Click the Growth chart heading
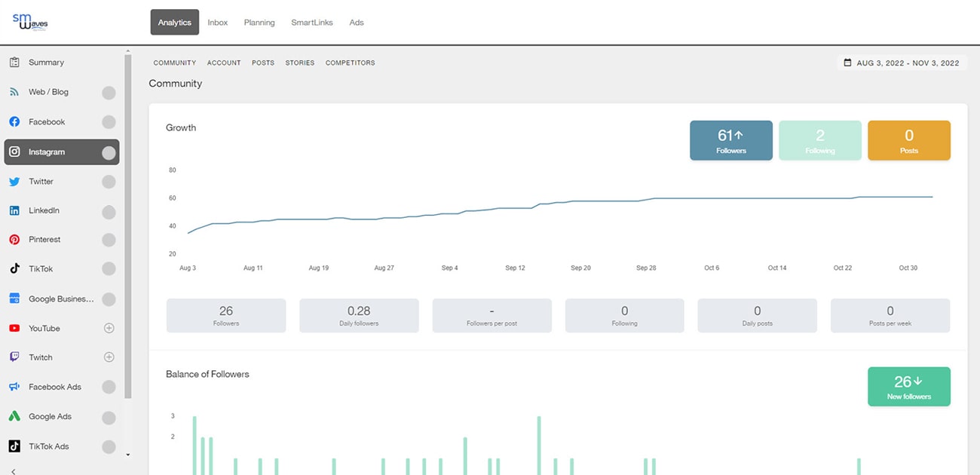The height and width of the screenshot is (475, 980). [181, 128]
